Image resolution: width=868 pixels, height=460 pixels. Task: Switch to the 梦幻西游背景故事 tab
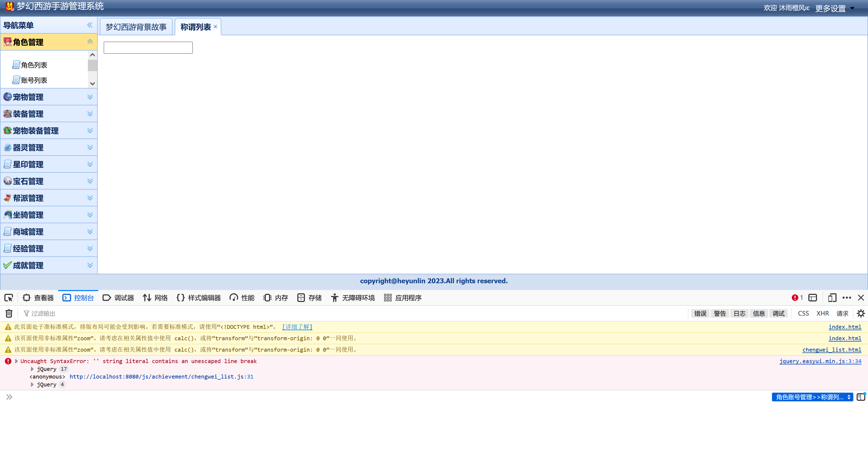(x=136, y=27)
